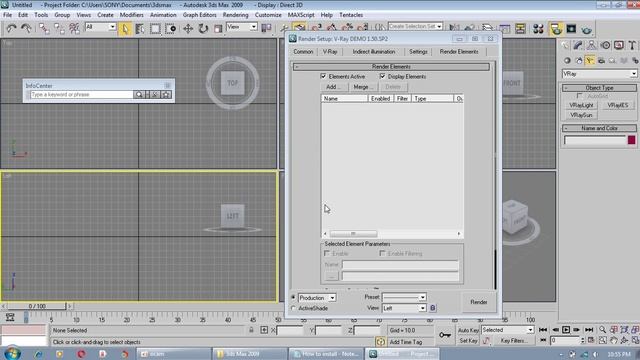Open the Schematic View toolbar icon
The width and height of the screenshot is (640, 360).
pyautogui.click(x=520, y=29)
